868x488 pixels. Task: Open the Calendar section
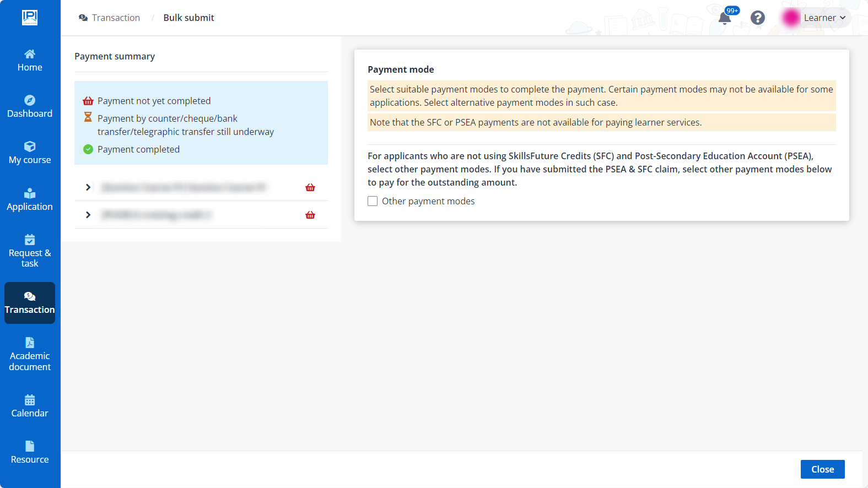[x=30, y=406]
